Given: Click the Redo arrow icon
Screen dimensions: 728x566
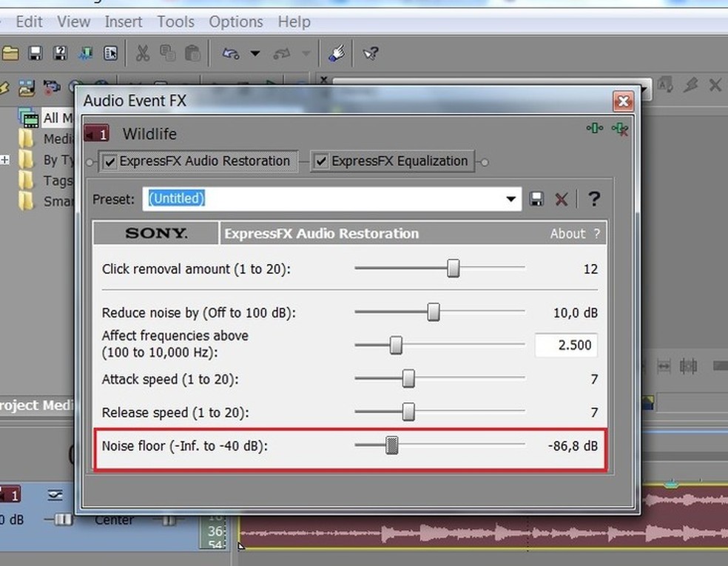Looking at the screenshot, I should (281, 53).
